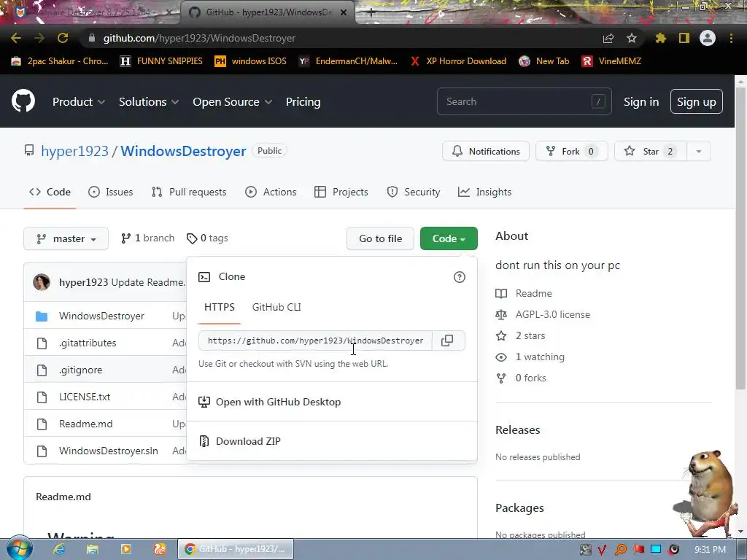Click the clone URL text field

315,341
